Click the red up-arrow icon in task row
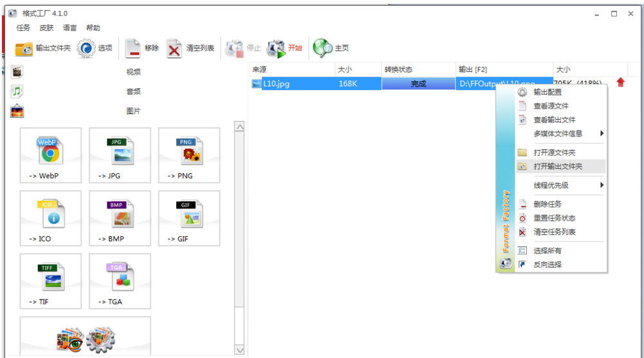Viewport: 644px width, 358px height. [x=620, y=82]
